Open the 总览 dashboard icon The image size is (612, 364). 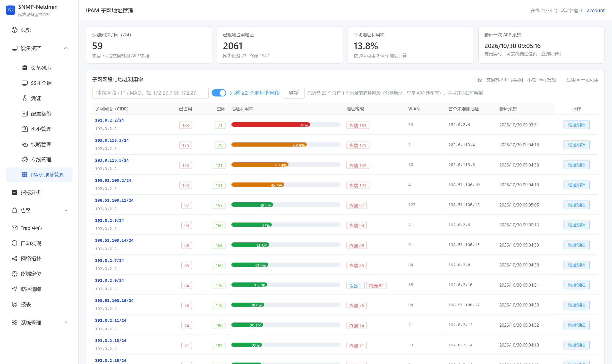tap(15, 30)
